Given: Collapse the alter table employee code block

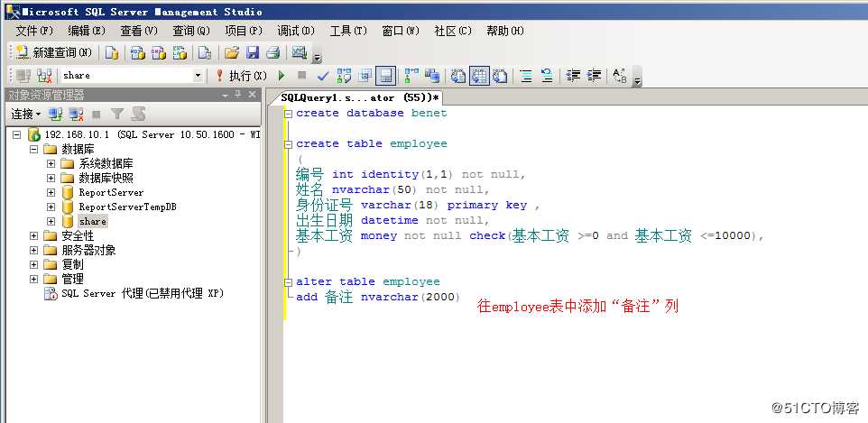Looking at the screenshot, I should [x=289, y=281].
